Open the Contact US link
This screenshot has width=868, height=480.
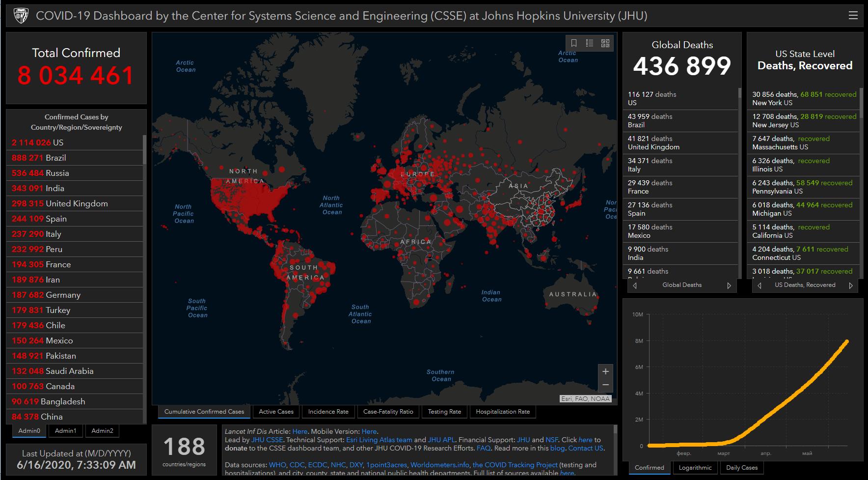coord(585,448)
